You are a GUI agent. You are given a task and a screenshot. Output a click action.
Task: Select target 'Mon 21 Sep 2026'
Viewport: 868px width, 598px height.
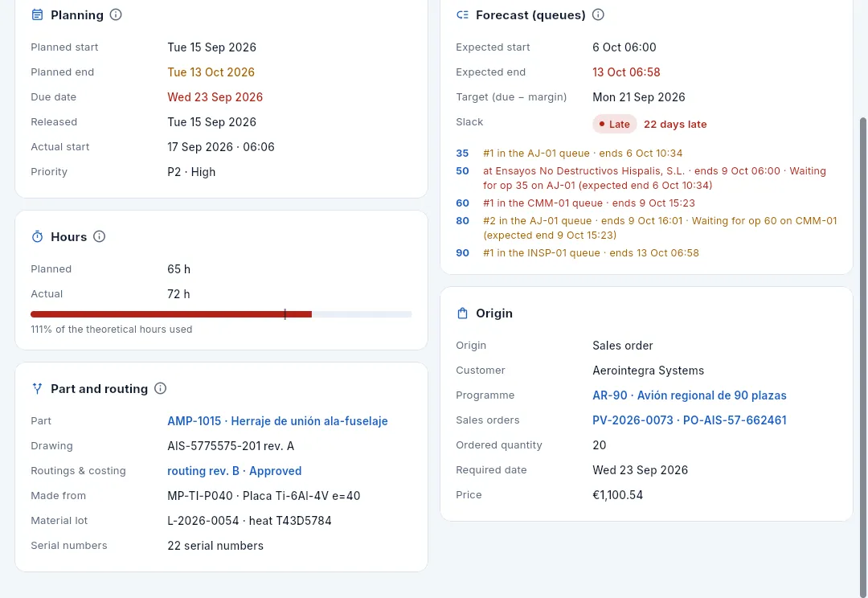tap(638, 97)
